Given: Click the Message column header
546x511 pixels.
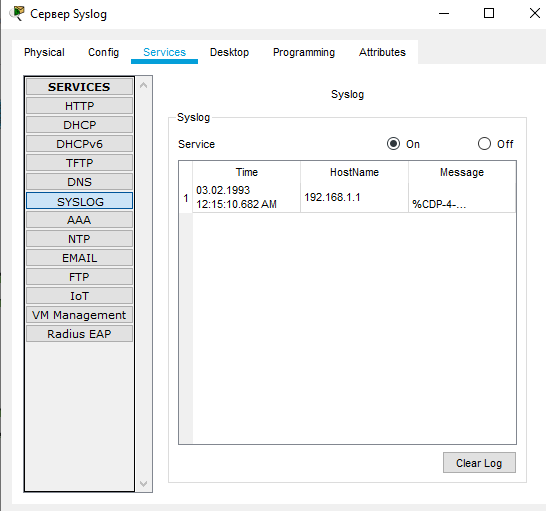Looking at the screenshot, I should [462, 172].
